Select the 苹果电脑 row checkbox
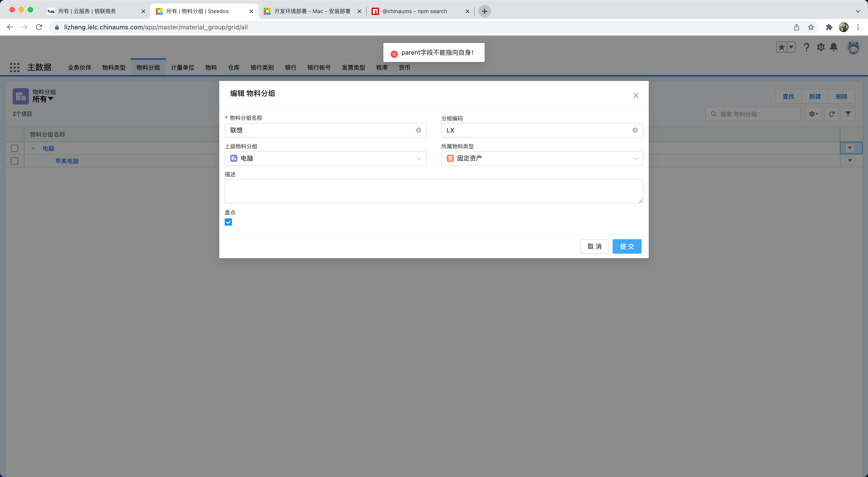This screenshot has width=868, height=477. tap(14, 161)
